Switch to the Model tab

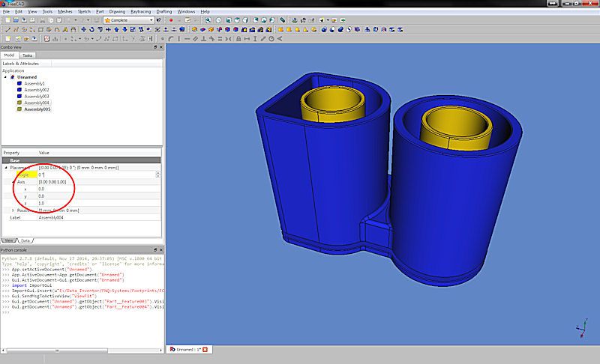point(9,55)
